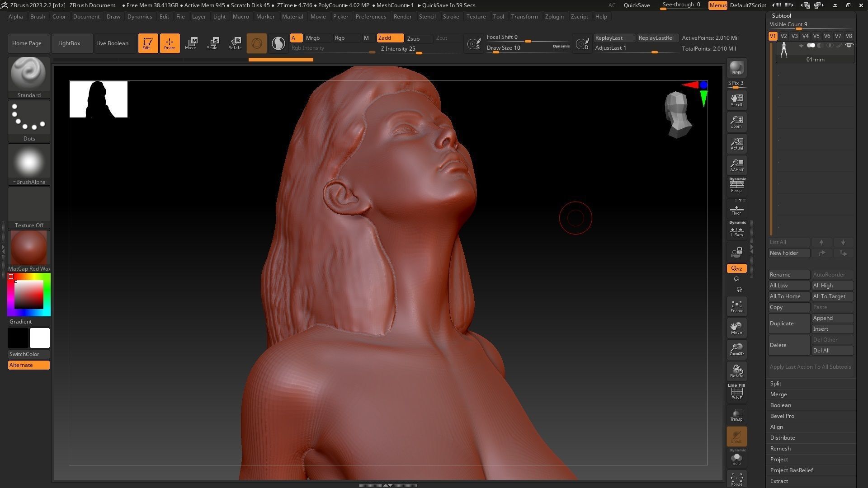Open the Brush menu

click(38, 17)
